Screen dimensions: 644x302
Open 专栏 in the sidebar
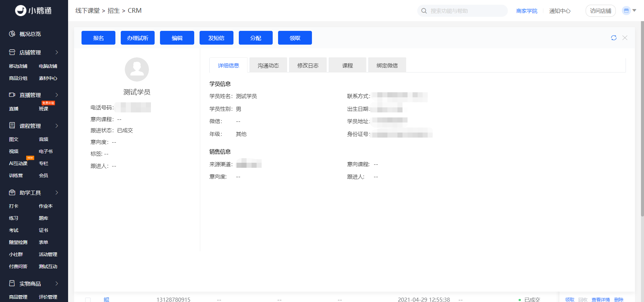coord(43,163)
